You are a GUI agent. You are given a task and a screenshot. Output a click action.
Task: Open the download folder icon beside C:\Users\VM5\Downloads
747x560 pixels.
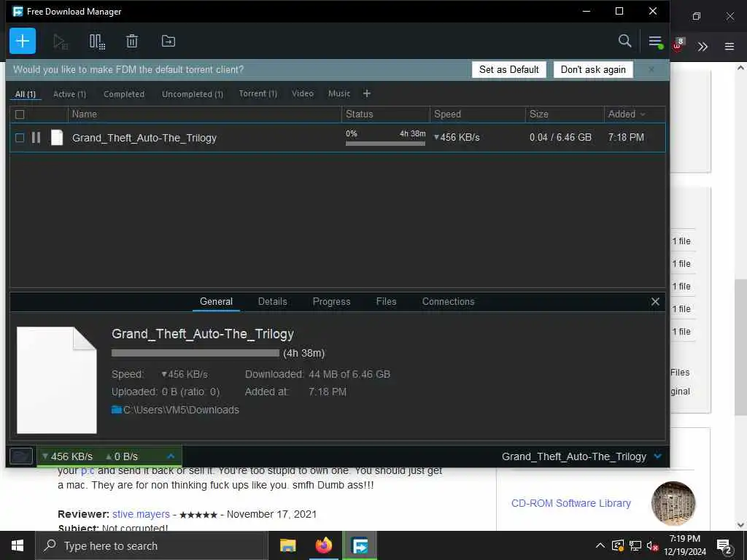[x=116, y=410]
